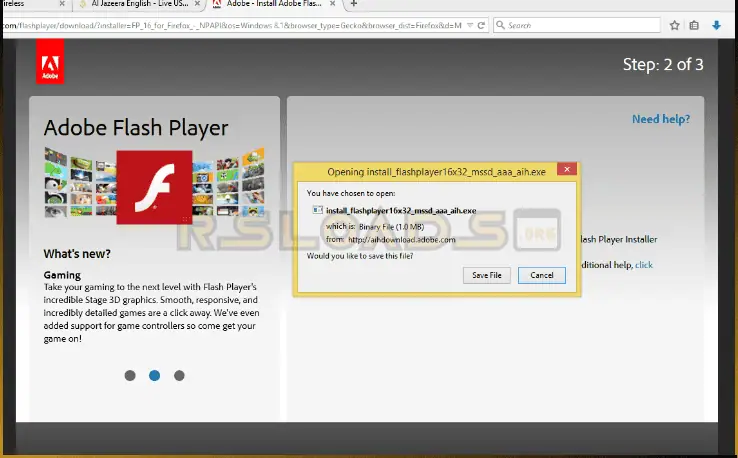
Task: Switch to Al Jazeera English tab
Action: pyautogui.click(x=139, y=4)
